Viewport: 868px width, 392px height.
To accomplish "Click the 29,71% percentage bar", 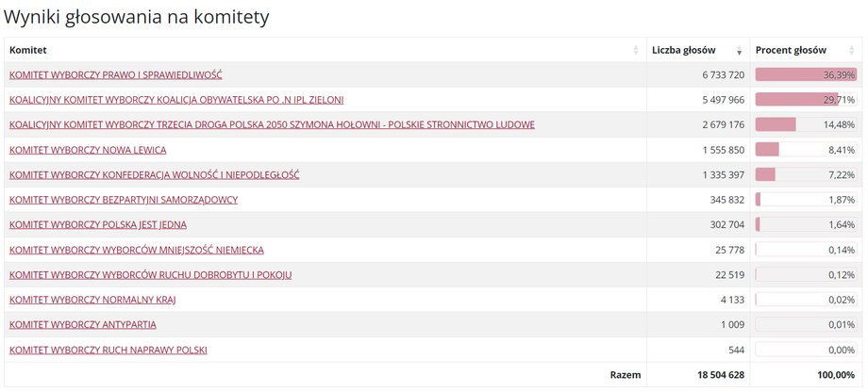I will pyautogui.click(x=806, y=100).
